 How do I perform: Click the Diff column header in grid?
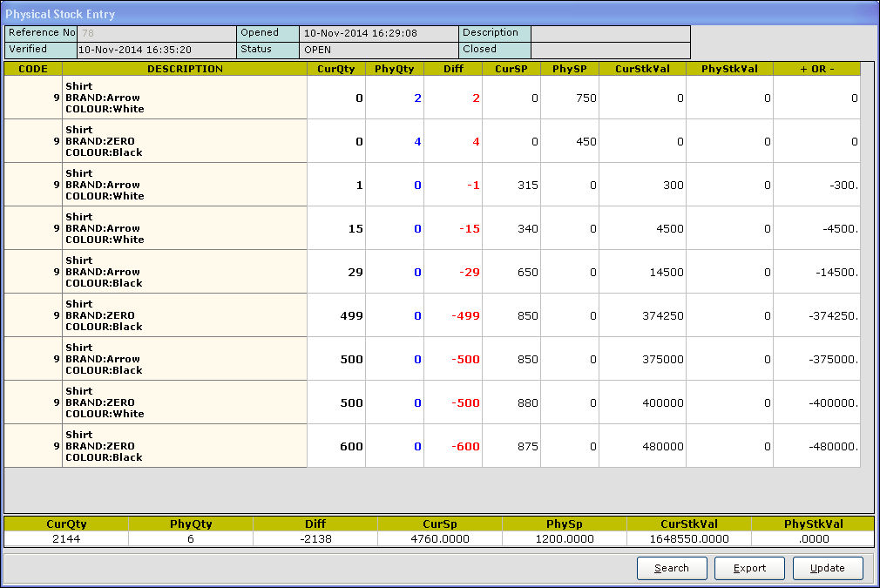pyautogui.click(x=453, y=69)
